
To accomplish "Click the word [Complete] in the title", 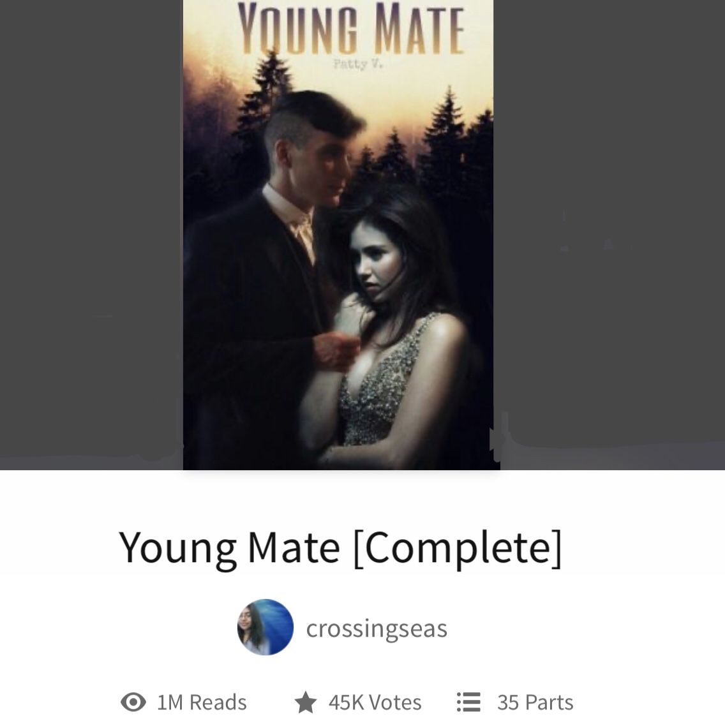I will click(458, 548).
